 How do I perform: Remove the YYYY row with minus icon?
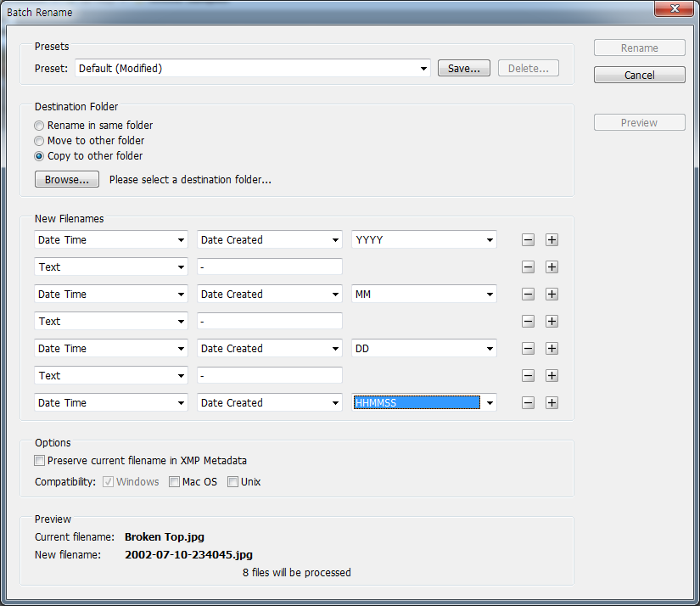(x=528, y=240)
